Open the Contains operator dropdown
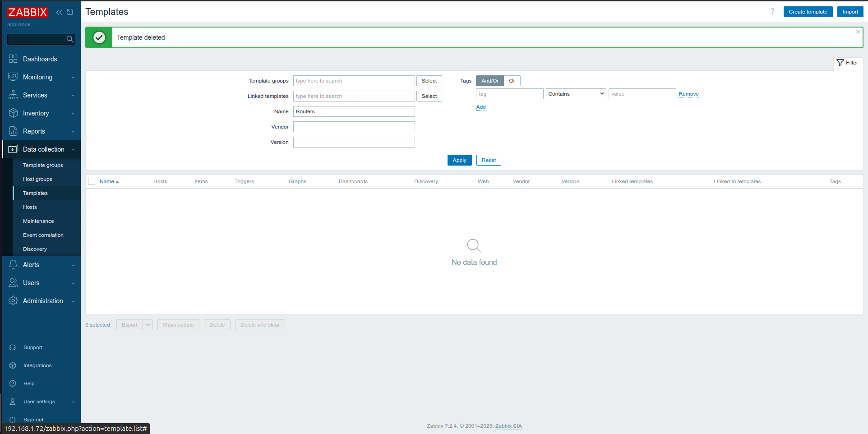 click(x=576, y=93)
